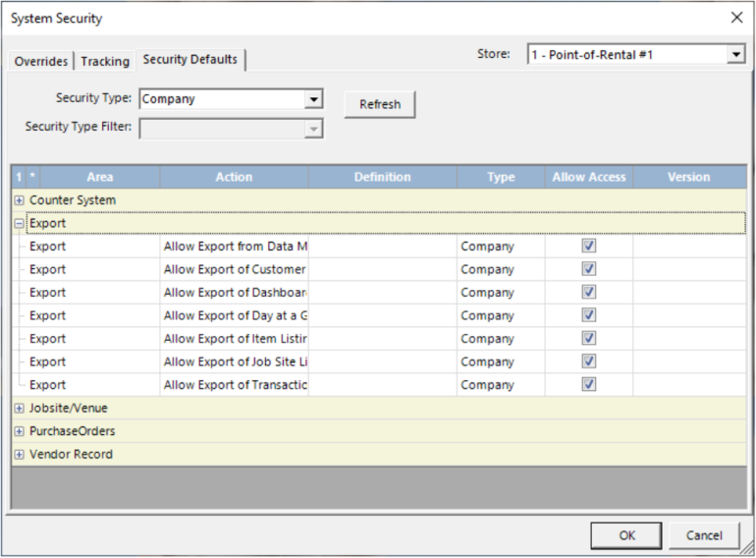Click the 'Allow Export from Data M' action cell
756x558 pixels.
pos(235,246)
